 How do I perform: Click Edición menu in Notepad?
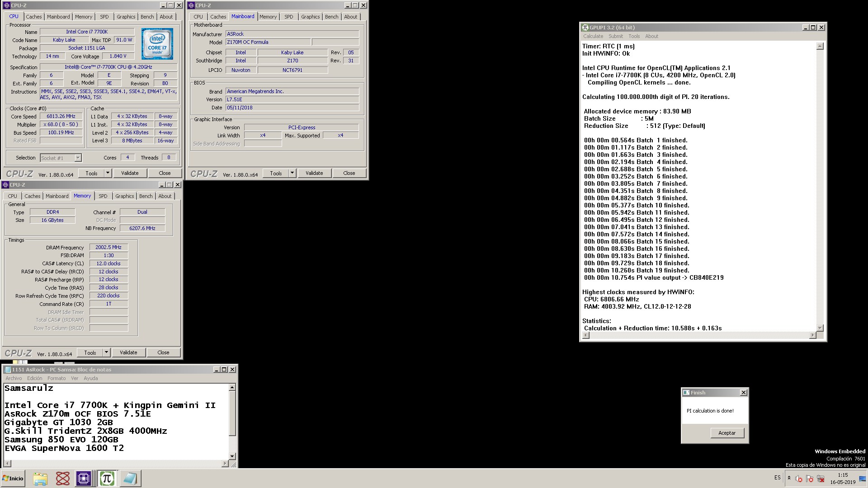pyautogui.click(x=35, y=378)
